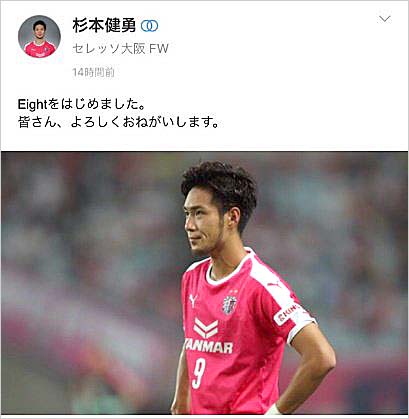Select the セレッソ大阪 FW affiliation text

(121, 49)
